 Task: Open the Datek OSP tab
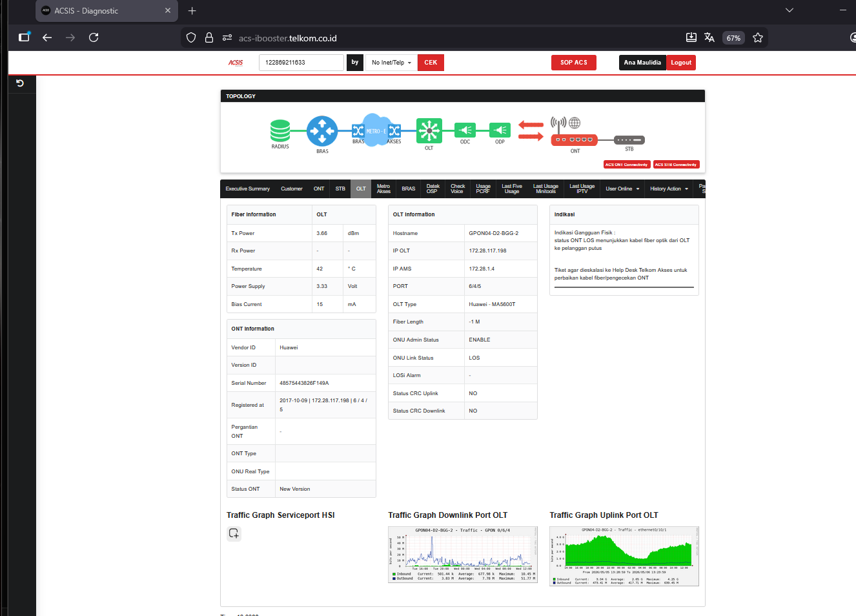pyautogui.click(x=433, y=189)
